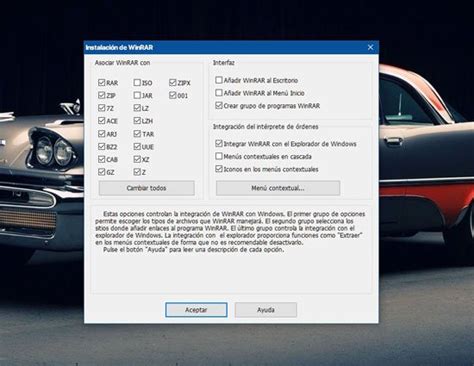This screenshot has height=366, width=474.
Task: Enable Añadir WinRAR al Escritorio
Action: [219, 80]
